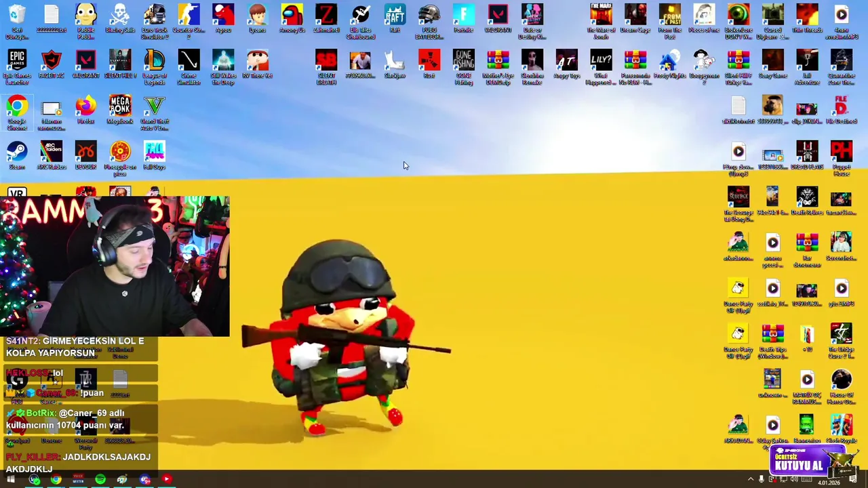Image resolution: width=868 pixels, height=488 pixels.
Task: Launch Slendrina Remake shortcut
Action: tap(532, 66)
